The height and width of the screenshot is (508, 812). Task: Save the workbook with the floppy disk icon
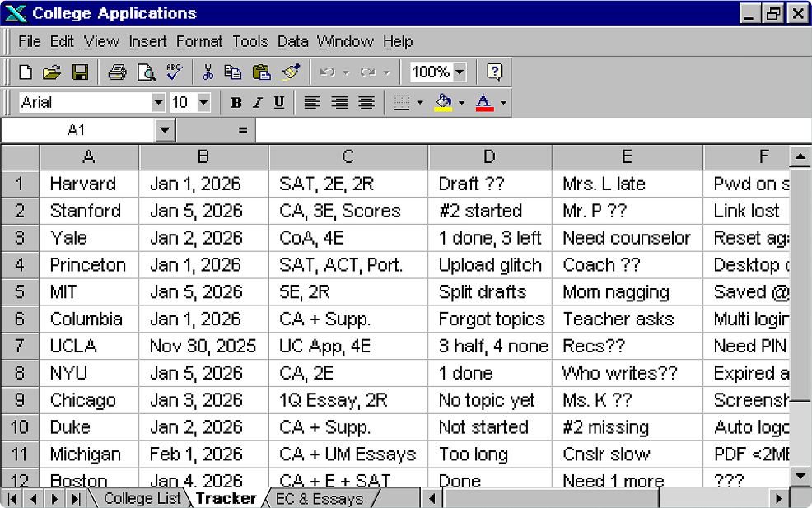[x=80, y=72]
